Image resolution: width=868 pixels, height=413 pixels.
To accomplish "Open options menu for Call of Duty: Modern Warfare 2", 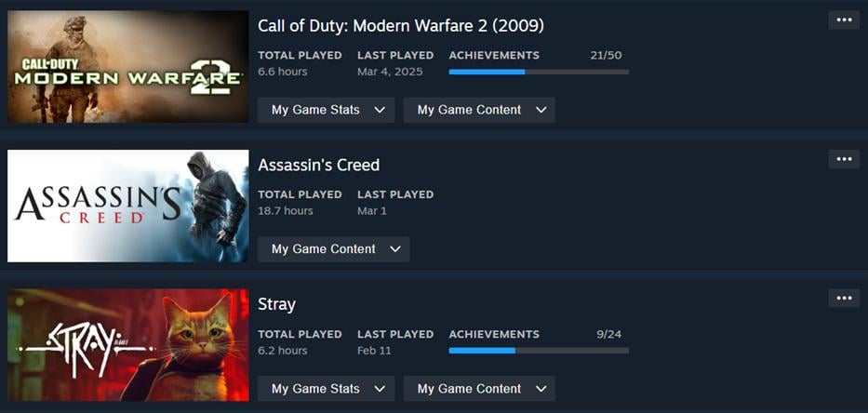I will 844,20.
